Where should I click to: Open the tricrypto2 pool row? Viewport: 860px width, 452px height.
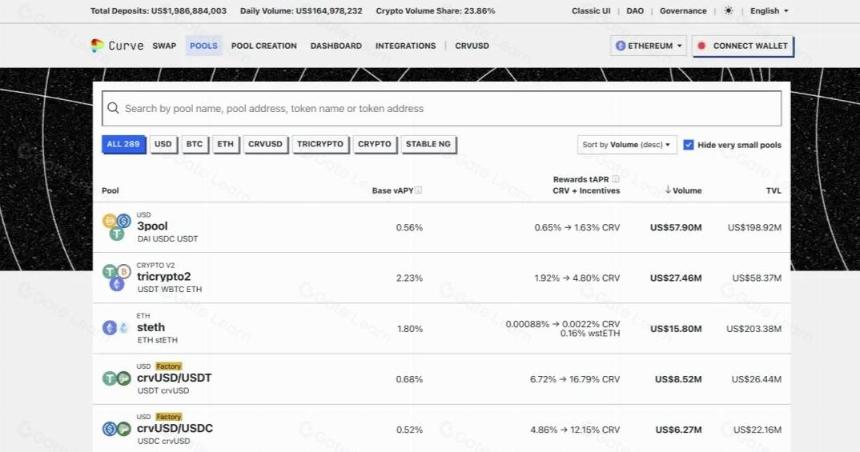coord(442,278)
